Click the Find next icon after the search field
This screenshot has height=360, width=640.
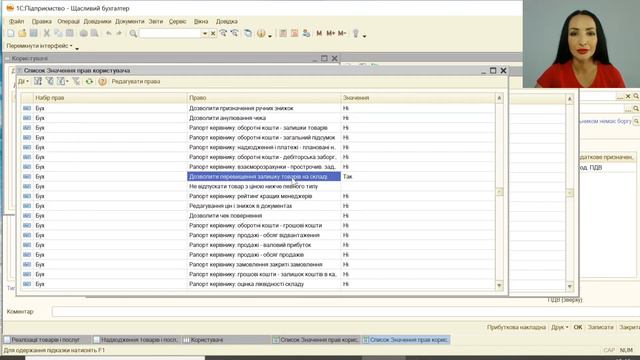point(223,33)
